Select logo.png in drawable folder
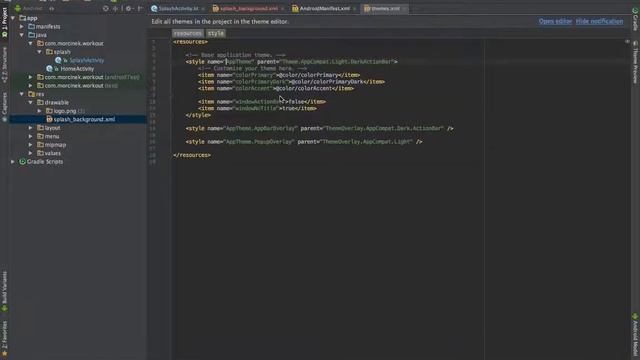640x360 pixels. click(65, 111)
